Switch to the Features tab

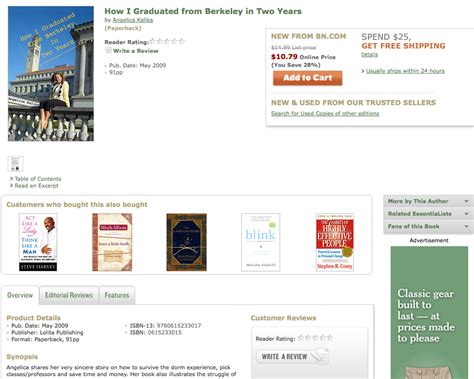click(x=117, y=295)
